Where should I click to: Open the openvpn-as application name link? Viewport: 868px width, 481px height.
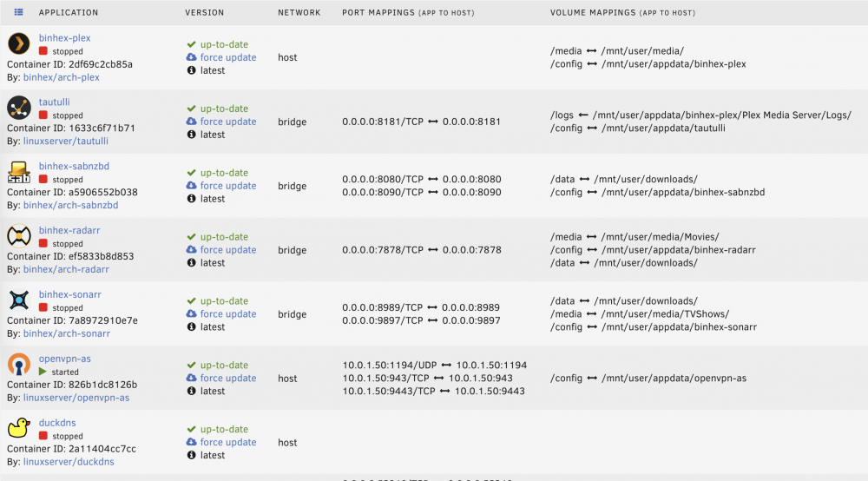click(x=65, y=359)
